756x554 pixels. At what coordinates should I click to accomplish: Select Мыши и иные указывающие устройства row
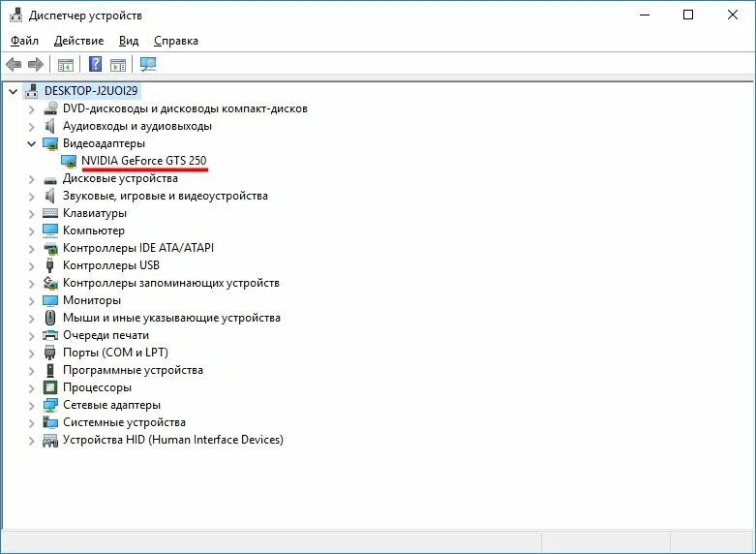171,318
